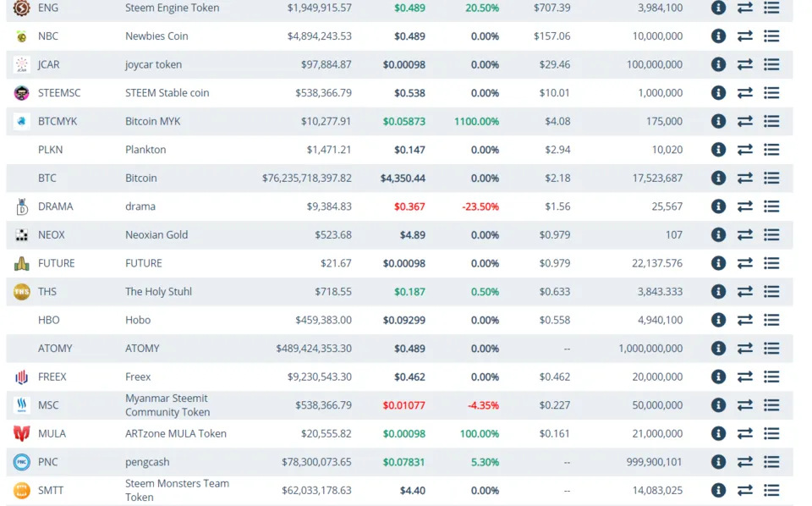Open info icon for STEEM Stable coin
Viewport: 812px width, 506px height.
click(718, 93)
